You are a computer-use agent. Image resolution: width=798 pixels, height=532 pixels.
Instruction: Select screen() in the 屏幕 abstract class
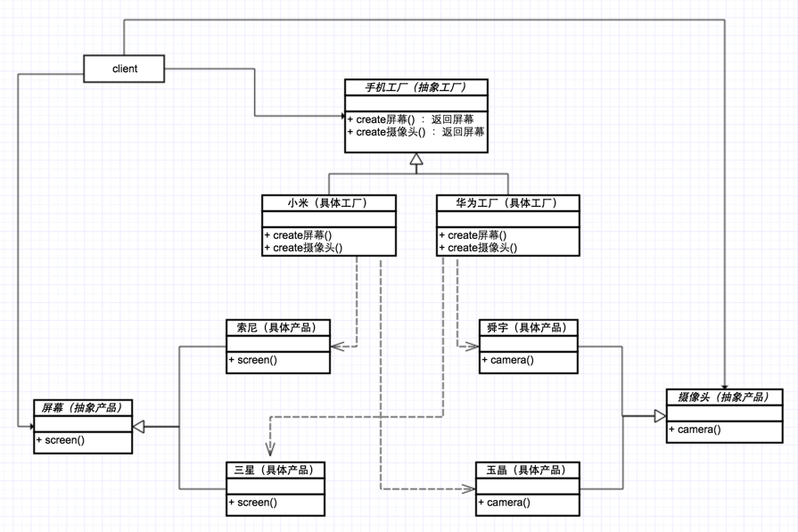[61, 440]
